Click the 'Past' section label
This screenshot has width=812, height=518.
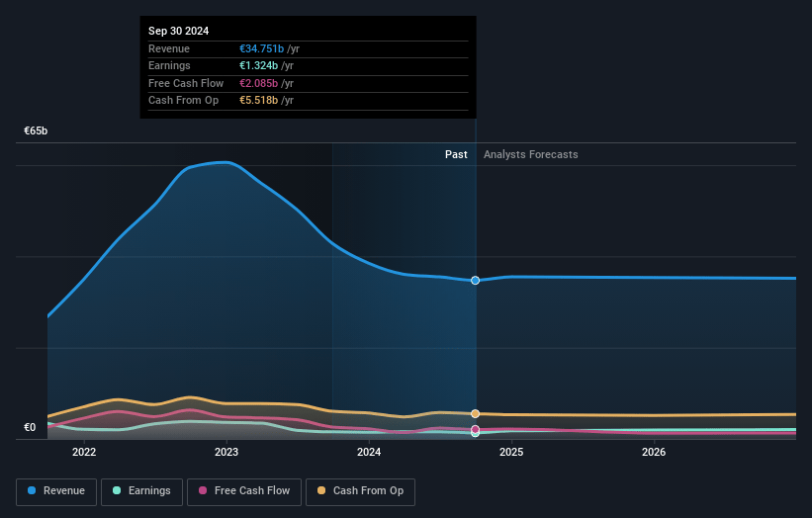pyautogui.click(x=456, y=155)
